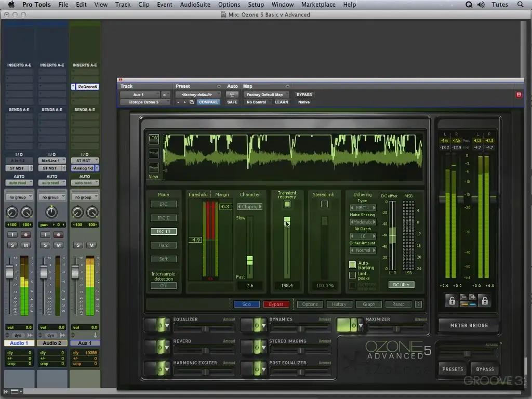Click the QuickTime Q icon in the menu bar

pyautogui.click(x=469, y=4)
